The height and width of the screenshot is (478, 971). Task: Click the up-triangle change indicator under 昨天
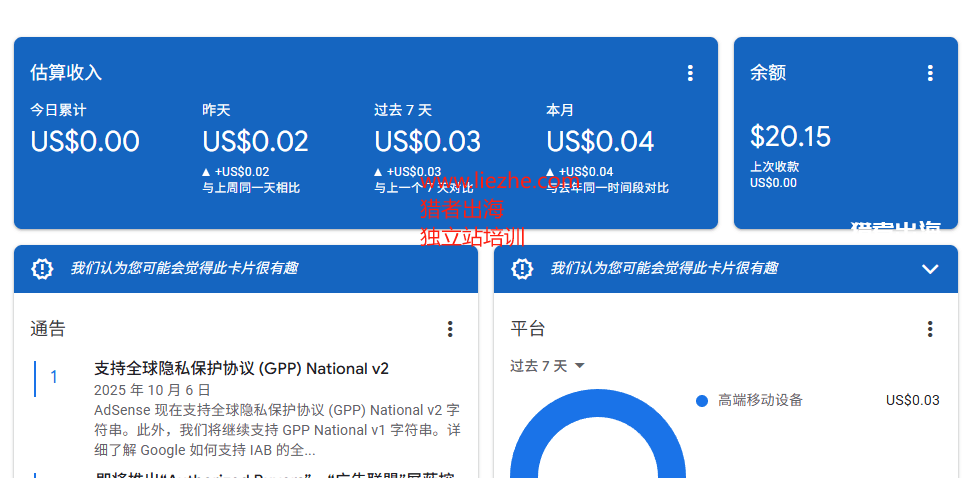pos(206,172)
